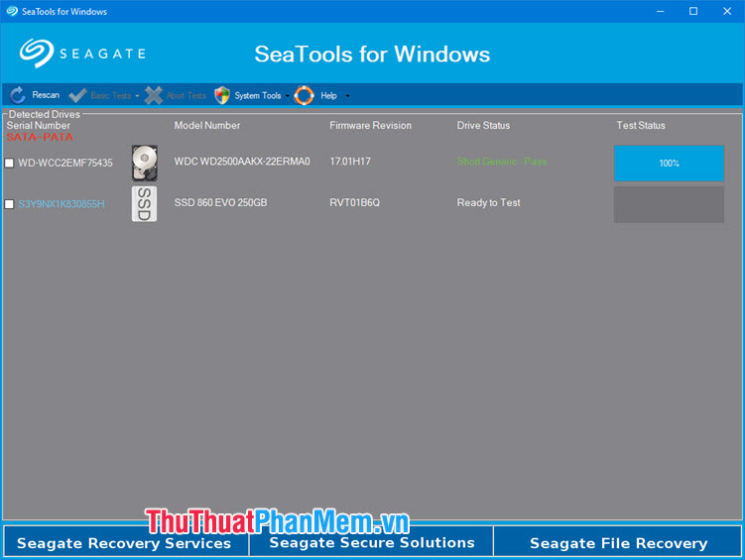
Task: Expand the Help dropdown arrow
Action: click(347, 96)
